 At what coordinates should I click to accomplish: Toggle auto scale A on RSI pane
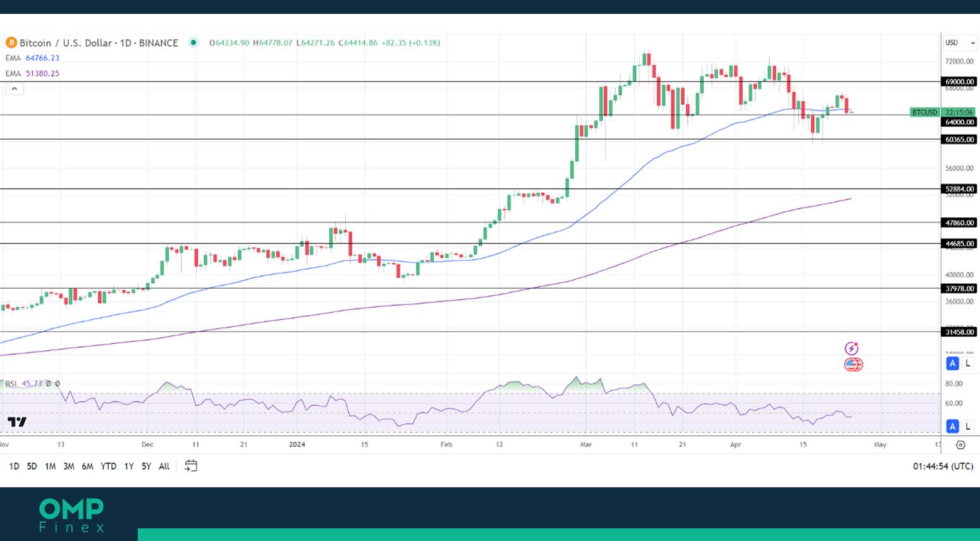click(x=952, y=427)
